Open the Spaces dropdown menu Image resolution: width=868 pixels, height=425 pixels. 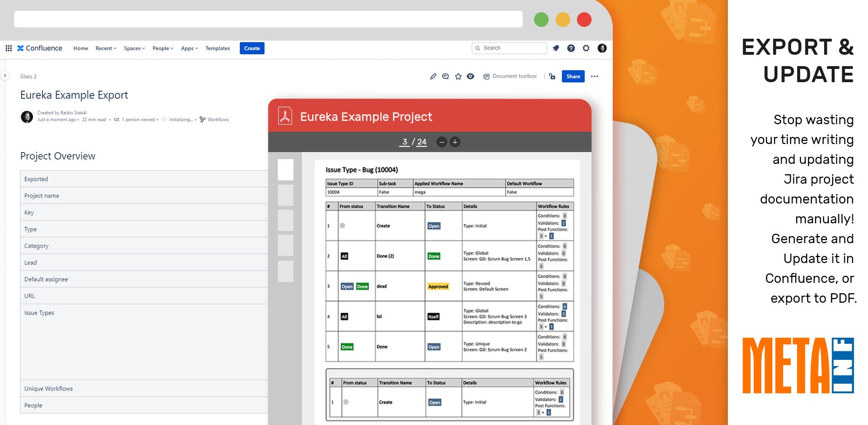(134, 48)
